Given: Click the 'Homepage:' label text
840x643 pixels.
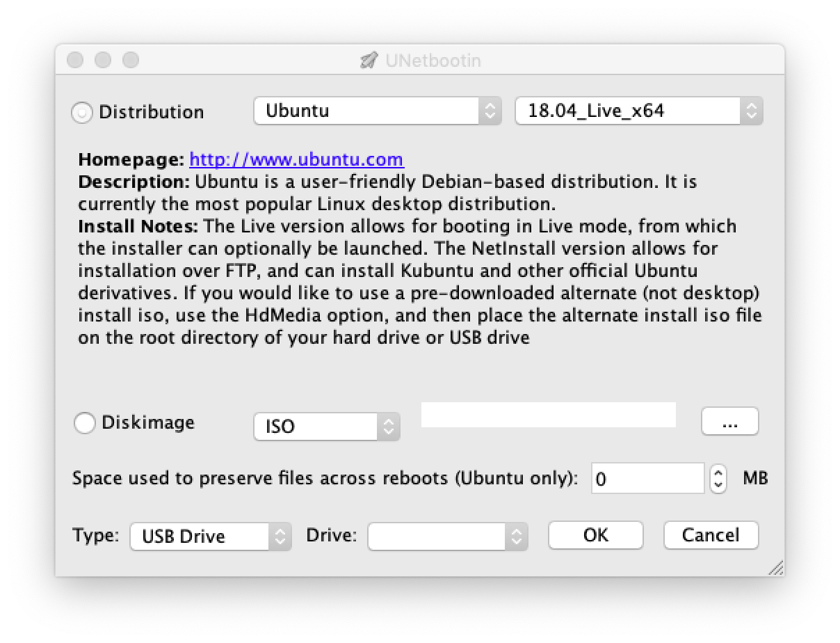Looking at the screenshot, I should click(x=131, y=159).
